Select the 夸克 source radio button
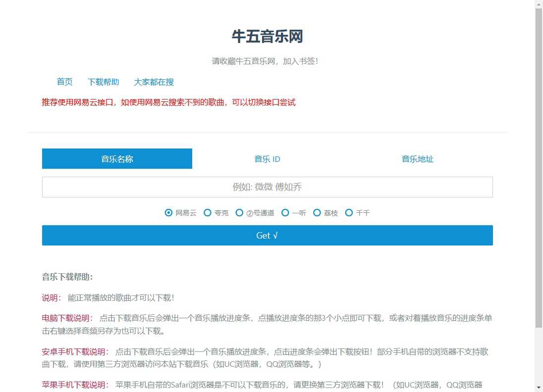 tap(208, 213)
